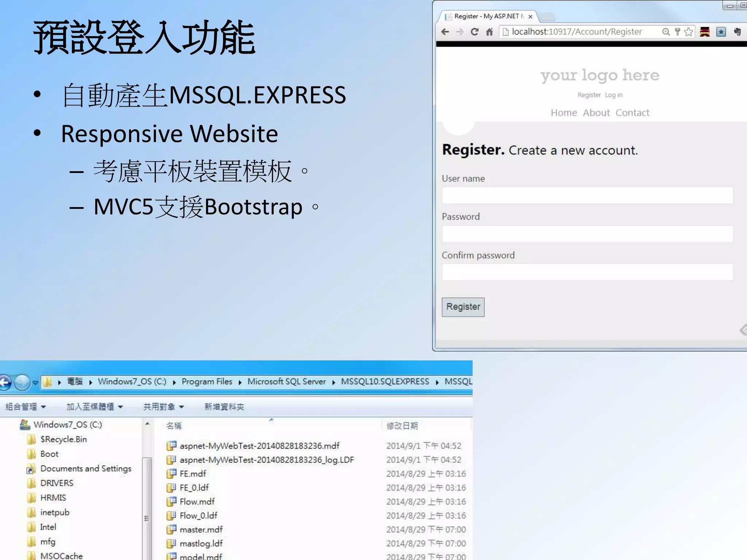Click 新增資料夾 toolbar button

click(224, 407)
